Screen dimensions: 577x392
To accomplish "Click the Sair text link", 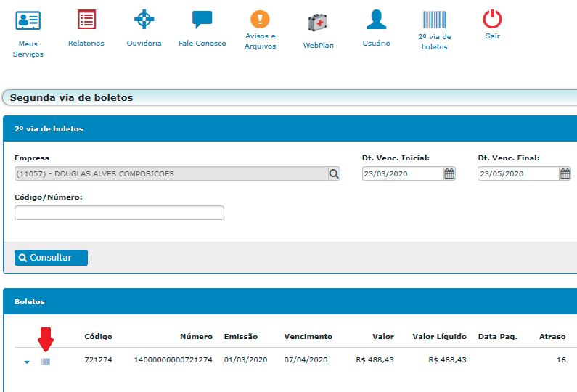I will click(x=492, y=36).
